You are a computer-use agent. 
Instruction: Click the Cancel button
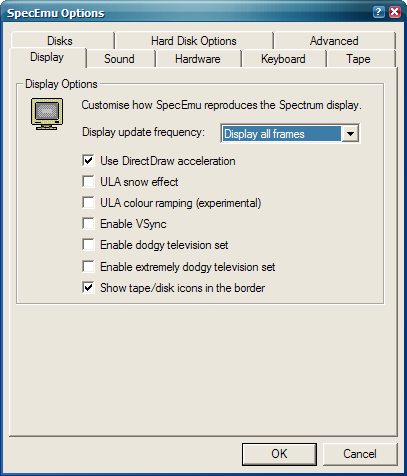pyautogui.click(x=360, y=454)
